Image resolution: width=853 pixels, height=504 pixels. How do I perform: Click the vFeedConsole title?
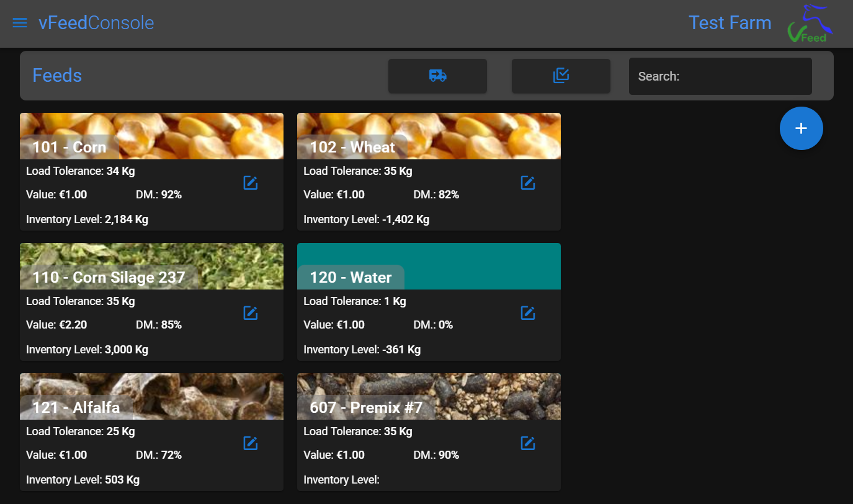point(96,23)
